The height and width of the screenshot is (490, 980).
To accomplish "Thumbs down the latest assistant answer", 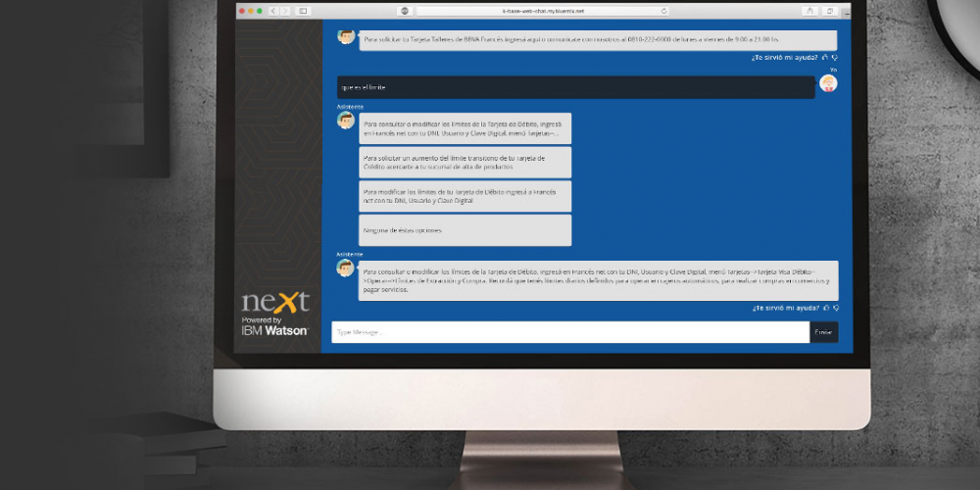I will [836, 308].
